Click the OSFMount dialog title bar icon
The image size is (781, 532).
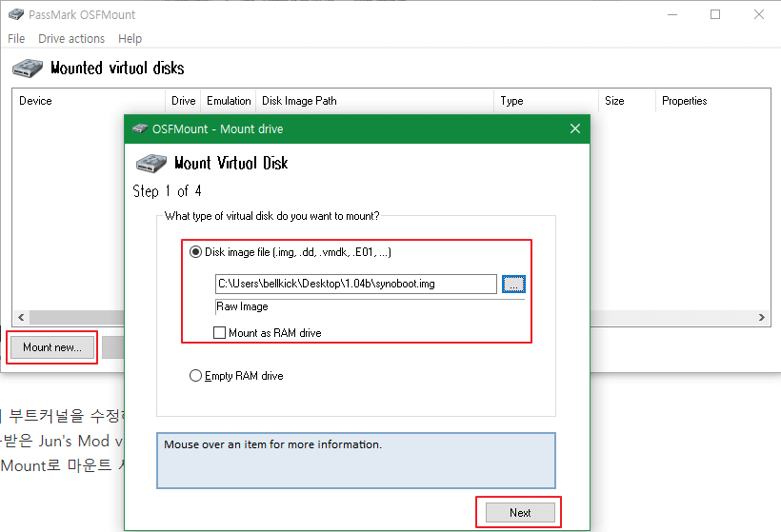pos(140,128)
